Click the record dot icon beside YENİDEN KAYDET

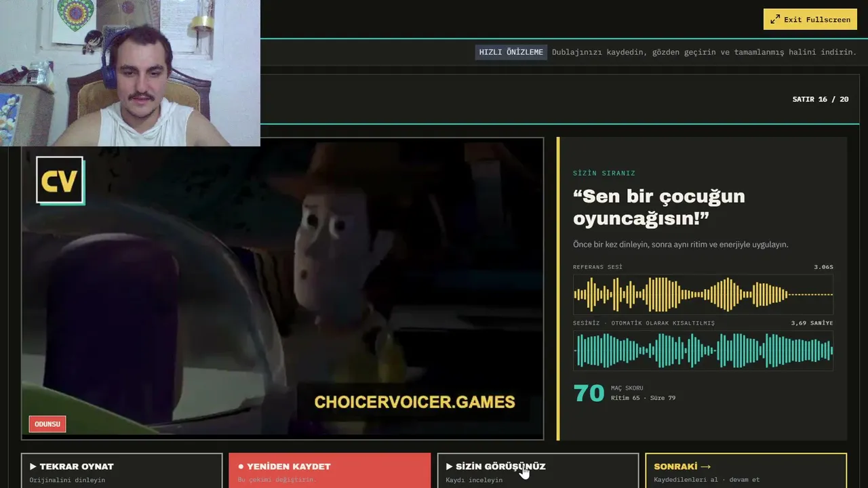pyautogui.click(x=241, y=466)
